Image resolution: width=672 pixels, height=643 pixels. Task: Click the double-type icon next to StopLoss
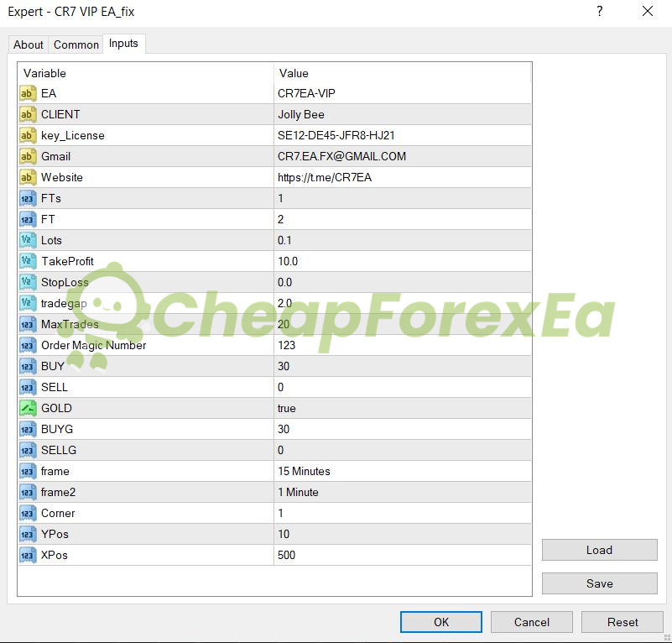click(x=28, y=282)
